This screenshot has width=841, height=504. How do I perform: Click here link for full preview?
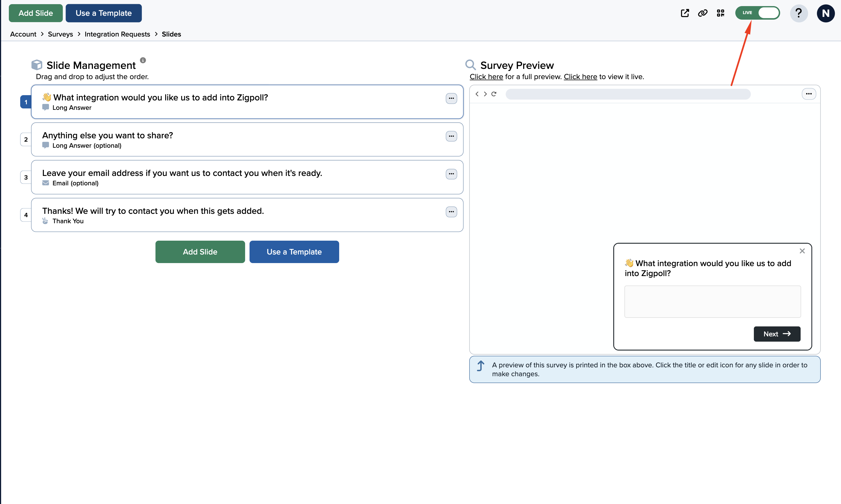486,77
